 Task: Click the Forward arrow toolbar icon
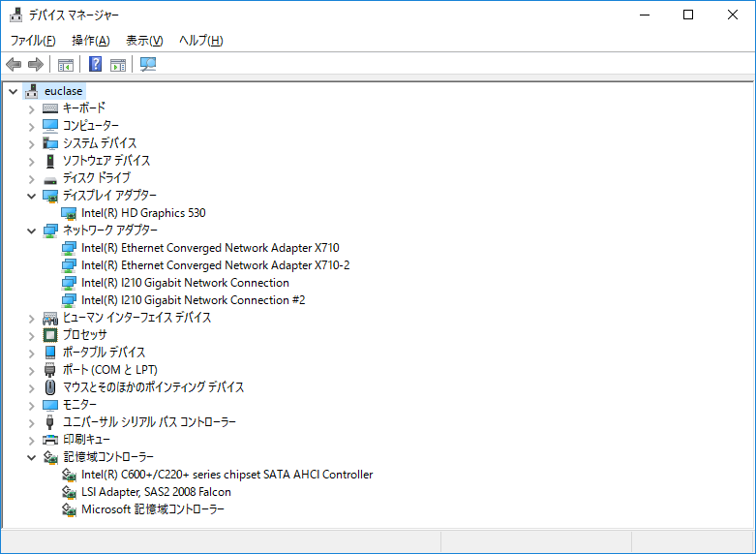coord(36,64)
